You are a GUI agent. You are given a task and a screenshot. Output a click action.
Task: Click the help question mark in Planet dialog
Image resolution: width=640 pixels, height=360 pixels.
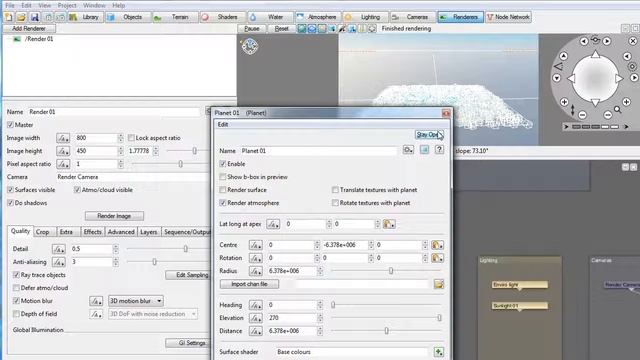click(x=439, y=150)
